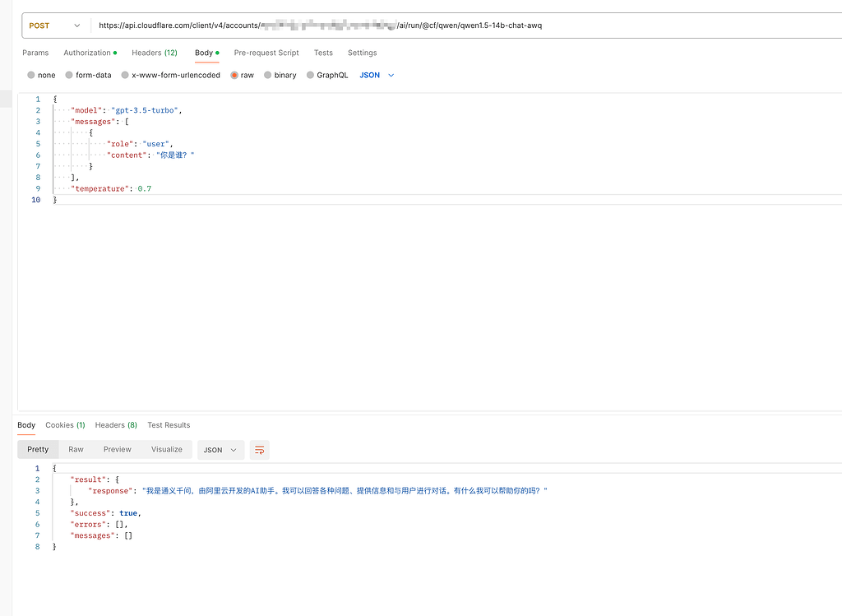This screenshot has height=616, width=842.
Task: Toggle word wrap icon in response toolbar
Action: [259, 450]
